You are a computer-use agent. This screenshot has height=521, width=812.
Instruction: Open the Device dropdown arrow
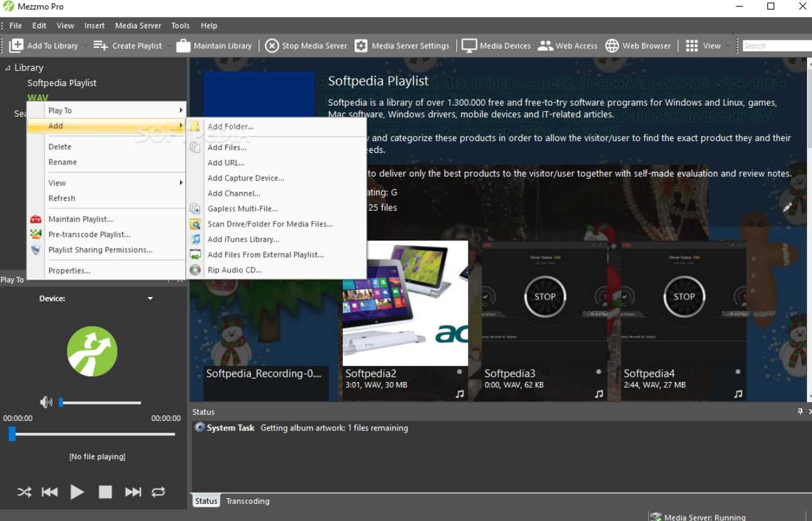150,299
